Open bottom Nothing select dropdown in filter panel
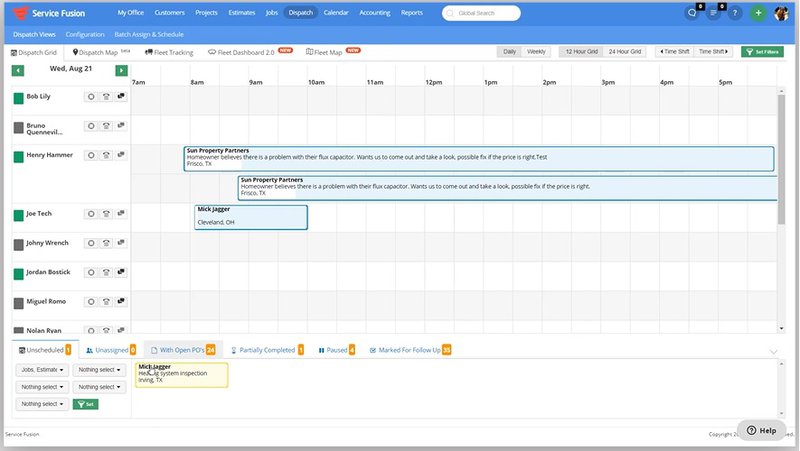800x451 pixels. (x=42, y=404)
